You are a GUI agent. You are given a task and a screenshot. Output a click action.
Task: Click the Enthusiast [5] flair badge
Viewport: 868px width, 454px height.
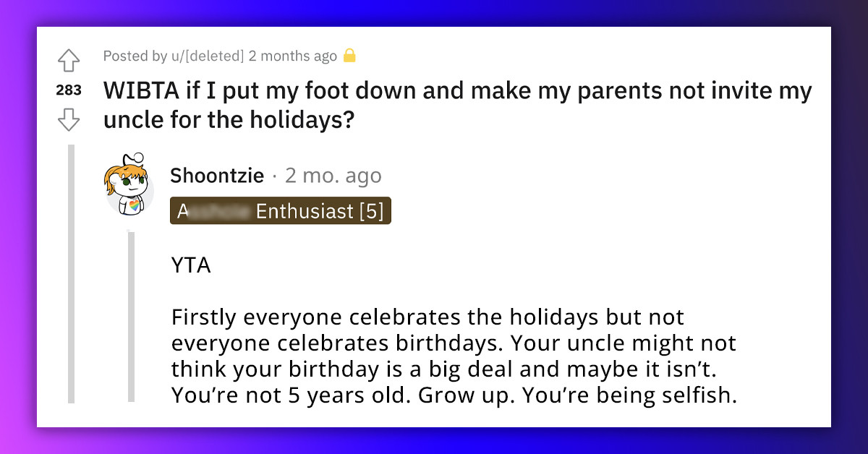(x=280, y=212)
